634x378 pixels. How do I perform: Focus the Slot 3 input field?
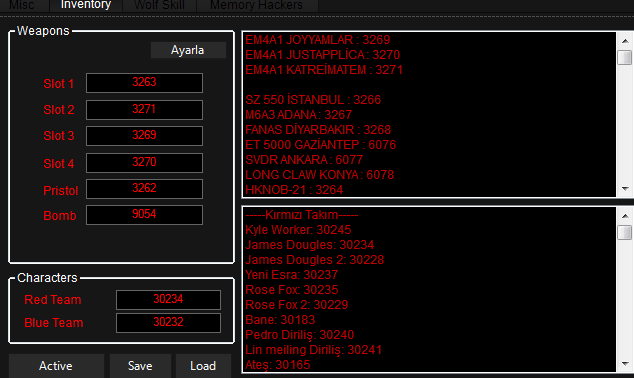coord(144,135)
